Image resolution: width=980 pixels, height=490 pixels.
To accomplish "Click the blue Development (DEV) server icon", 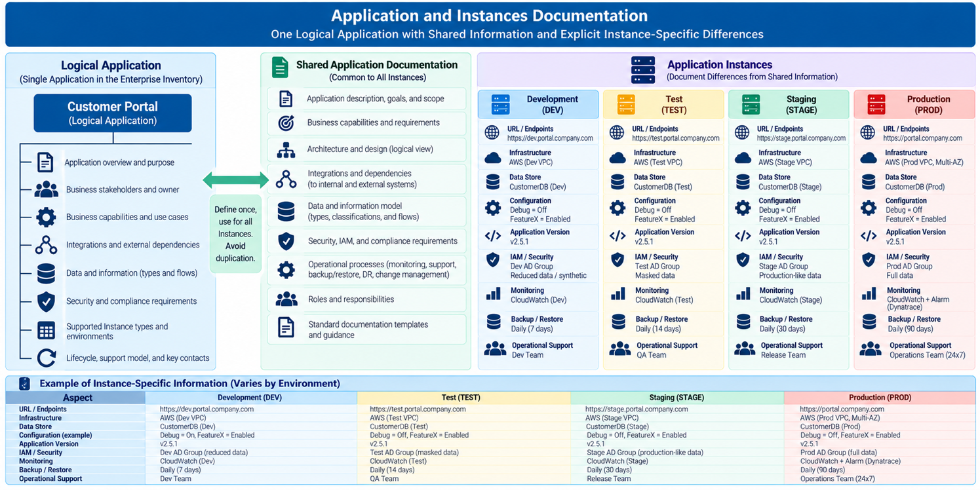I will [x=501, y=104].
